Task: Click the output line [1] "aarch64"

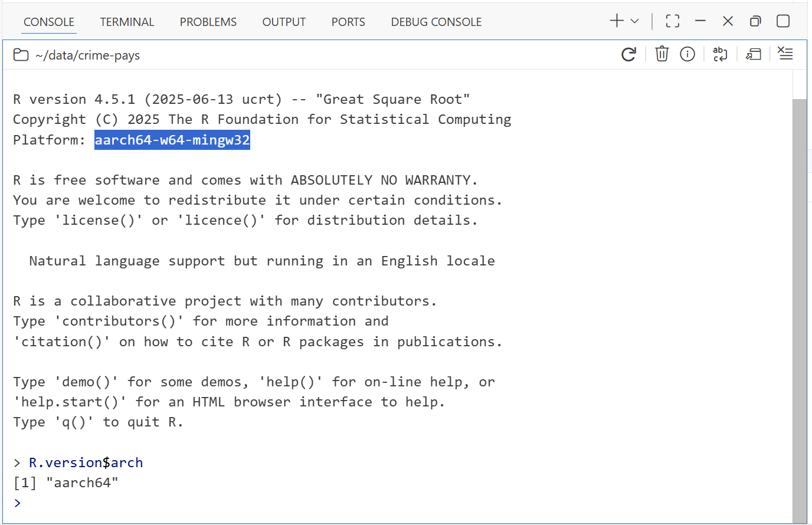Action: point(66,483)
